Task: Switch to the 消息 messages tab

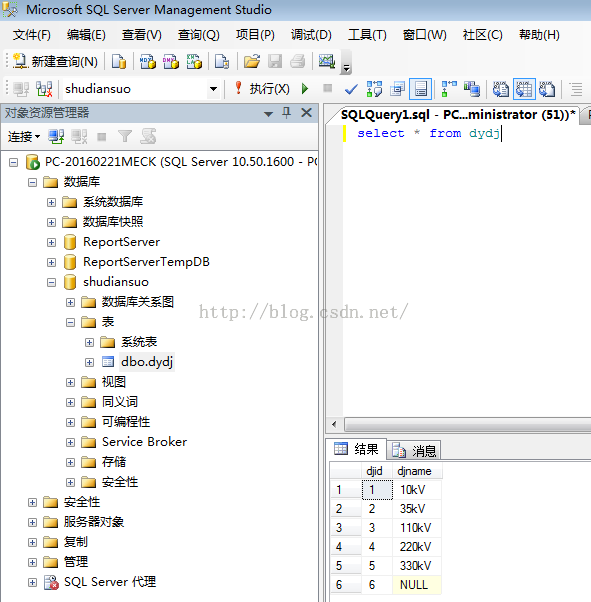Action: (x=414, y=450)
